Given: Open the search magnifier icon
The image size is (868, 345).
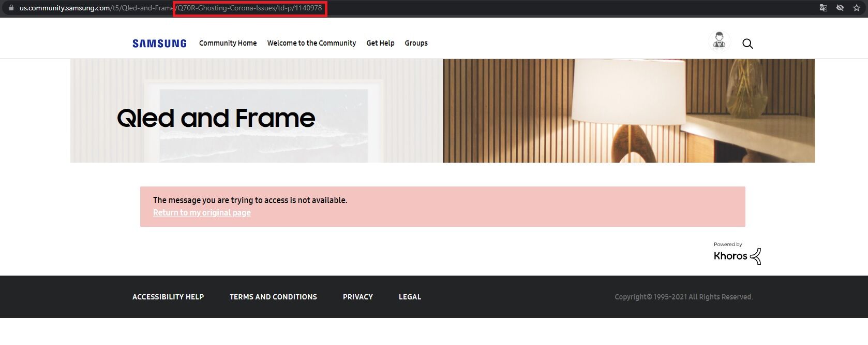Looking at the screenshot, I should point(747,44).
